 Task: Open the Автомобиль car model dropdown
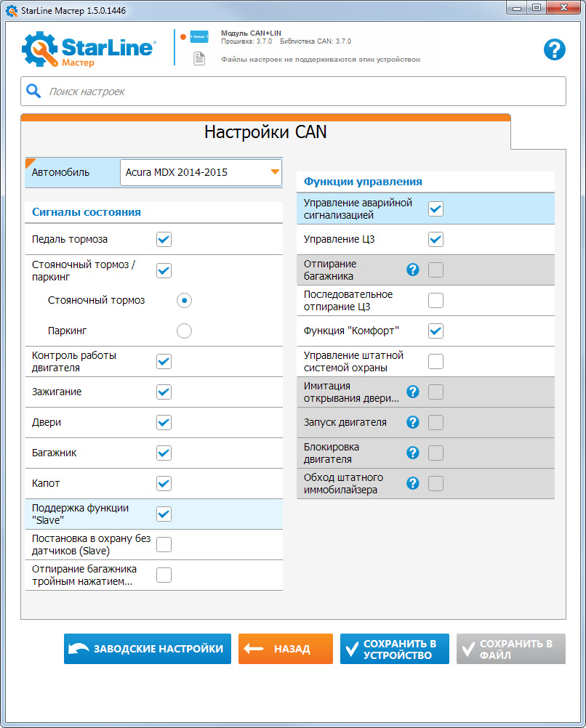tap(201, 173)
